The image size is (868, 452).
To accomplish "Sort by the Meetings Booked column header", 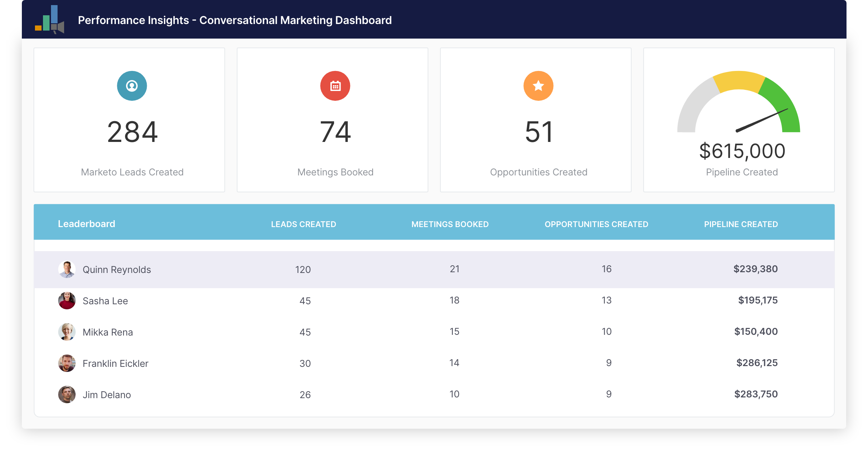I will click(450, 224).
